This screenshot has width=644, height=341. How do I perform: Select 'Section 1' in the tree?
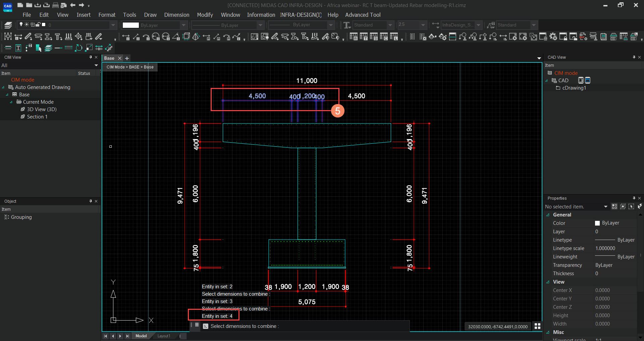click(x=37, y=117)
